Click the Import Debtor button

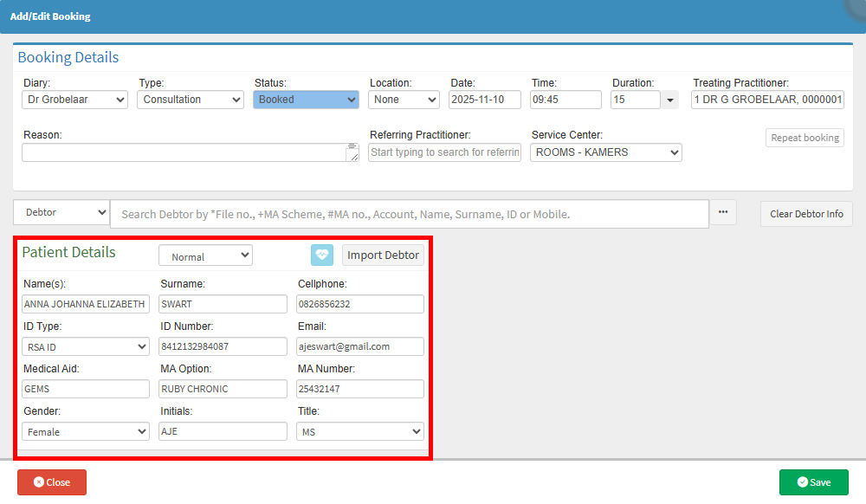[383, 255]
